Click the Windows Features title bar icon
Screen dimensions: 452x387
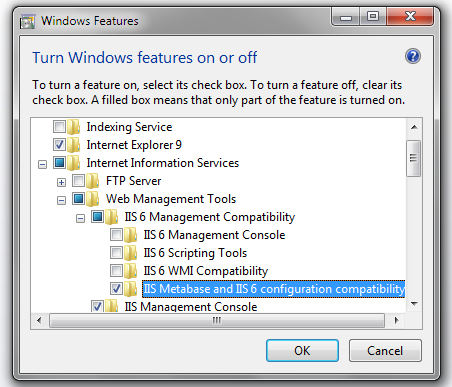(x=27, y=21)
